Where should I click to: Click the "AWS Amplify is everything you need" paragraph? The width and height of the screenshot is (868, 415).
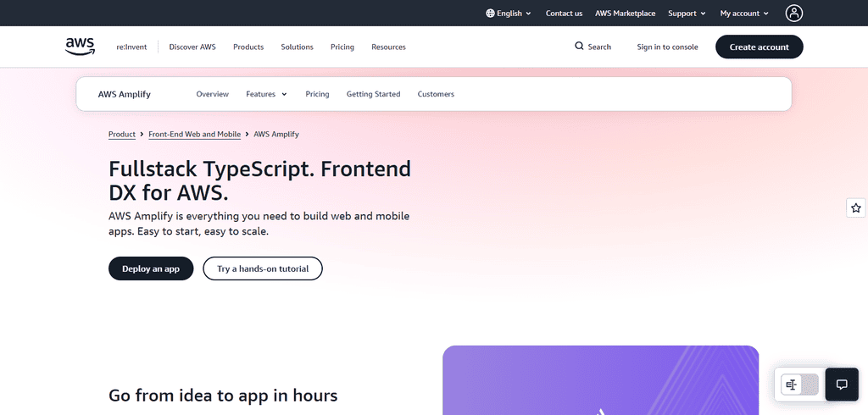point(259,224)
